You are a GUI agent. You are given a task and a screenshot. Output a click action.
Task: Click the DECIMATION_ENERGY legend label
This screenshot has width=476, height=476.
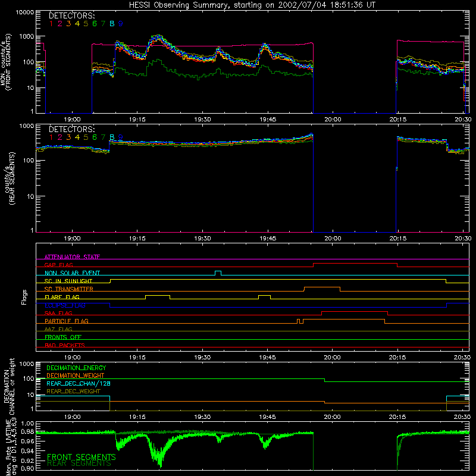76,368
